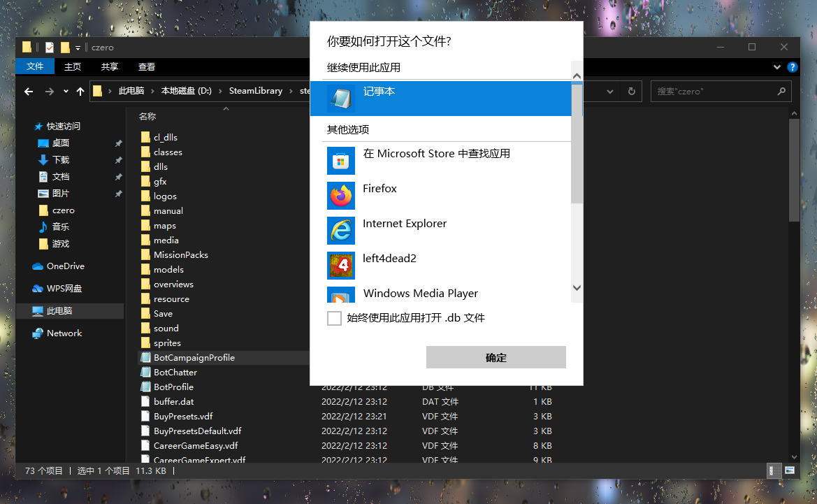817x504 pixels.
Task: Open OneDrive in the navigation pane
Action: pyautogui.click(x=65, y=266)
